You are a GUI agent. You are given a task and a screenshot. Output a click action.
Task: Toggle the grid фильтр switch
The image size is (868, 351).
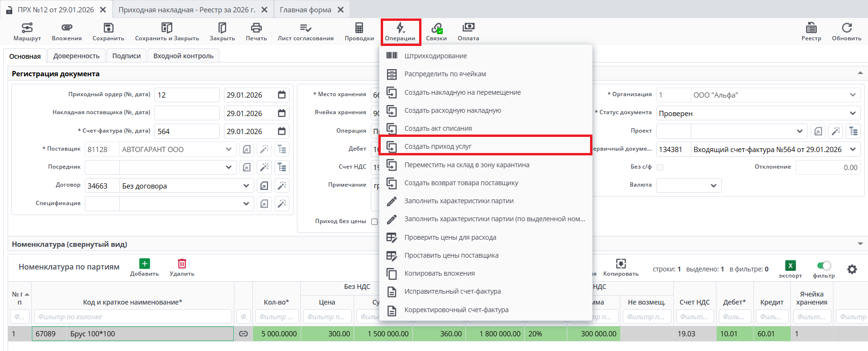[x=824, y=266]
